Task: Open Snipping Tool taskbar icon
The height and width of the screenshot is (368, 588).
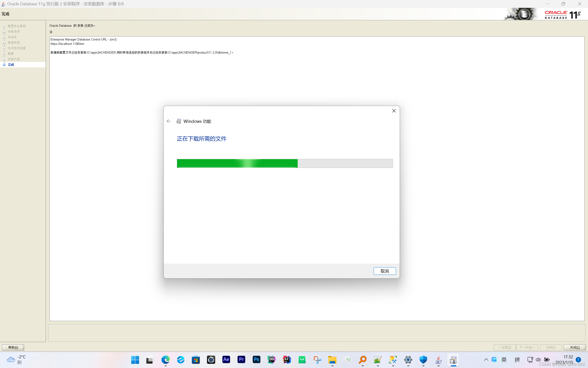Action: point(317,359)
